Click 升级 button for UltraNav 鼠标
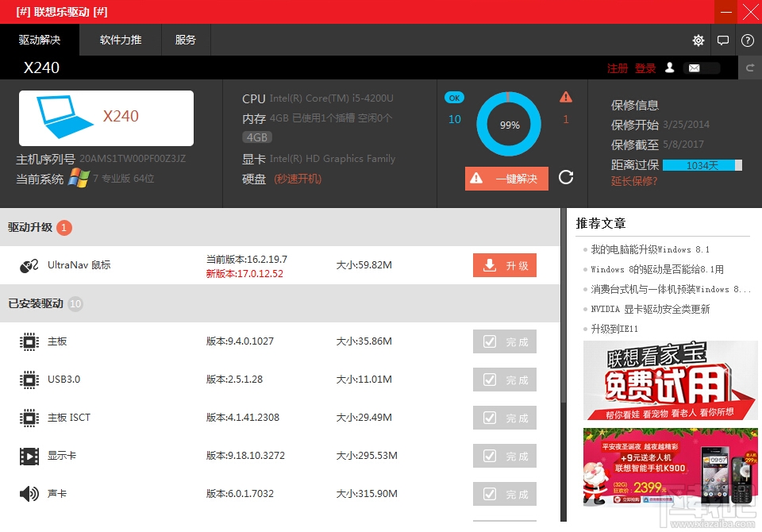Viewport: 762px width, 532px height. click(505, 265)
